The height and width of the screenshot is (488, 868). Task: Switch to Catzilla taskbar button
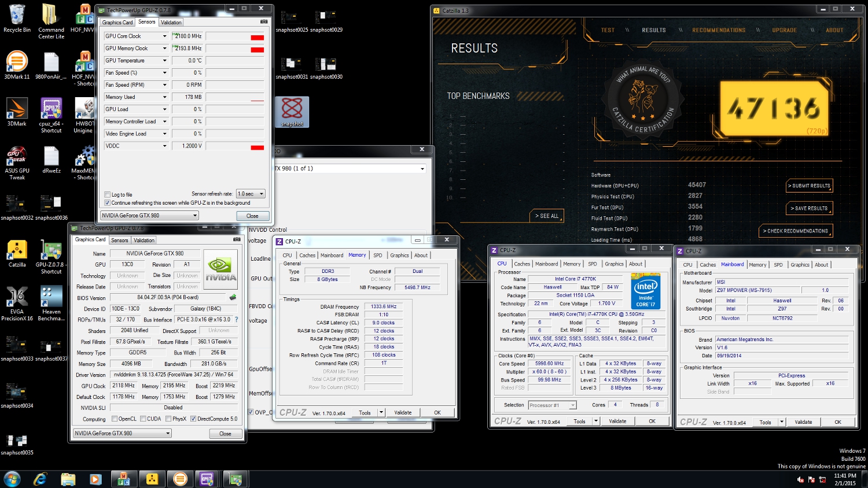pyautogui.click(x=152, y=479)
